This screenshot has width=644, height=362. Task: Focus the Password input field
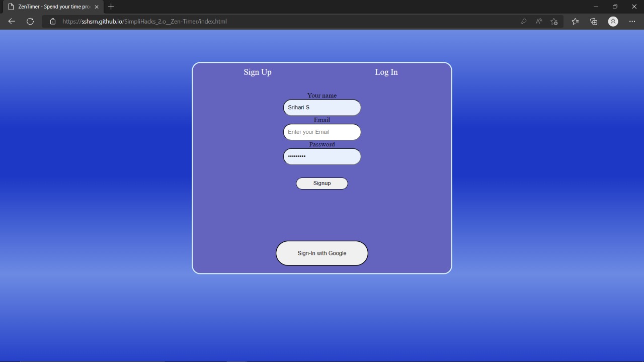322,156
